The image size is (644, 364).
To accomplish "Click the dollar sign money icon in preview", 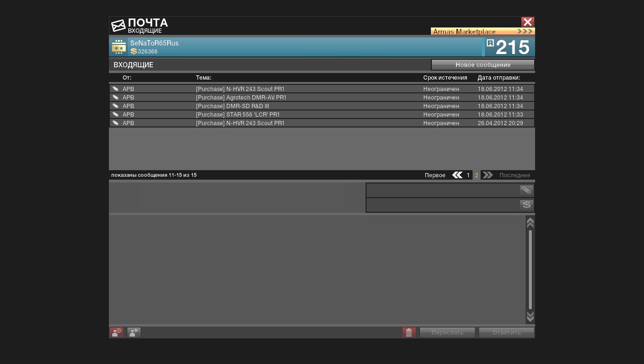I will pyautogui.click(x=526, y=205).
